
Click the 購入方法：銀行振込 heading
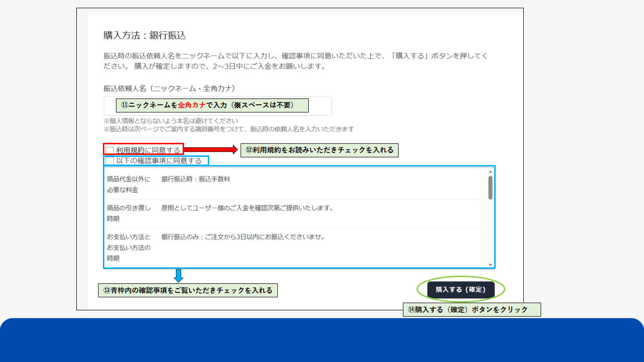click(144, 35)
